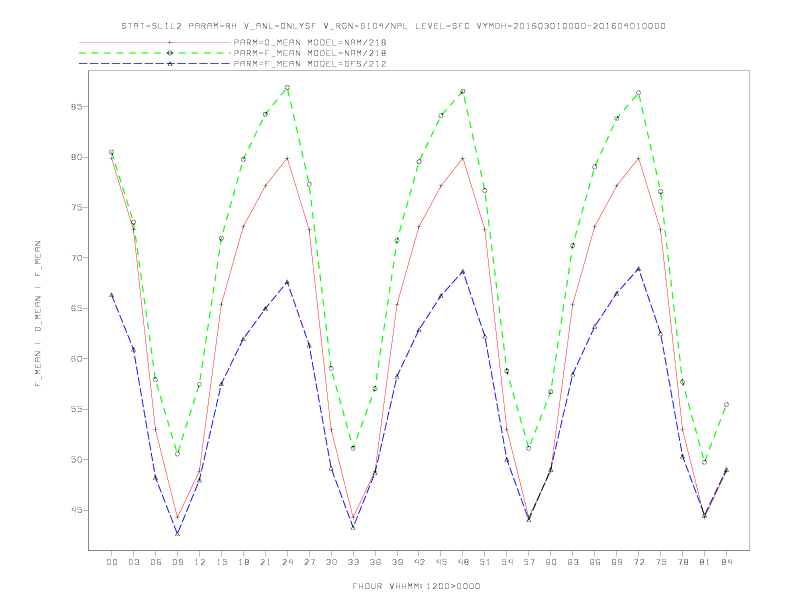
Task: Click x-axis tick label 72
Action: 638,562
